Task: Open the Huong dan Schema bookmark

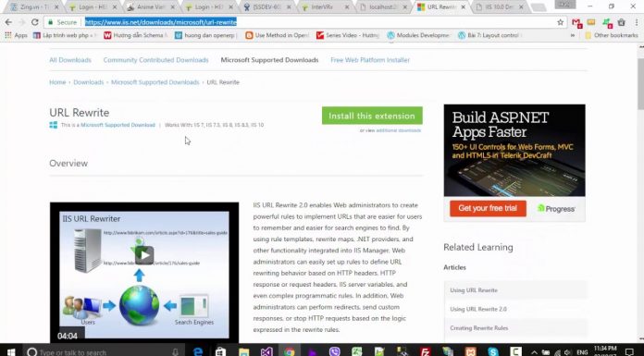Action: coord(135,35)
